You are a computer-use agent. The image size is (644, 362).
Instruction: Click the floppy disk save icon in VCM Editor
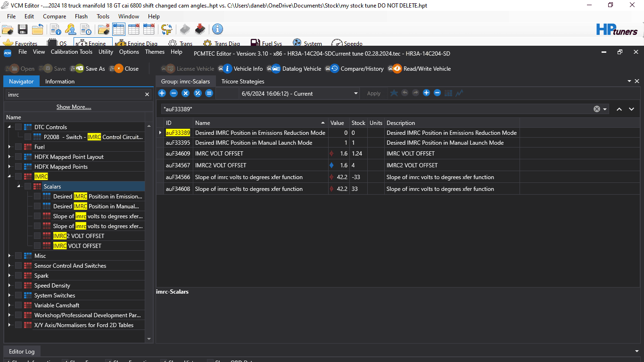coord(22,29)
